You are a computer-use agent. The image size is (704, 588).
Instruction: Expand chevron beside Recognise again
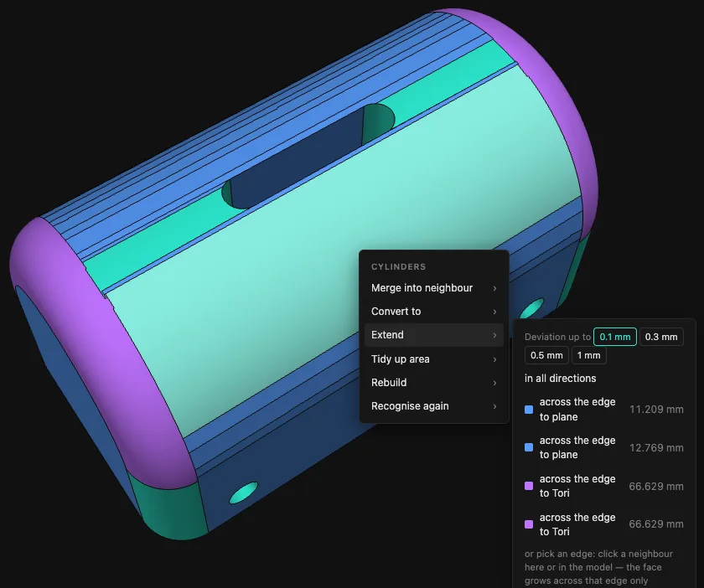[x=494, y=406]
